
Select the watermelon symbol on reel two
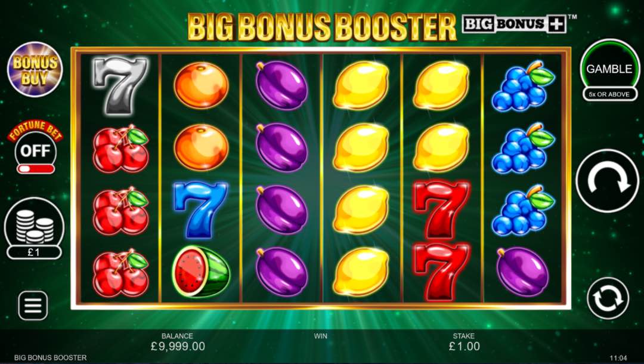(x=201, y=272)
